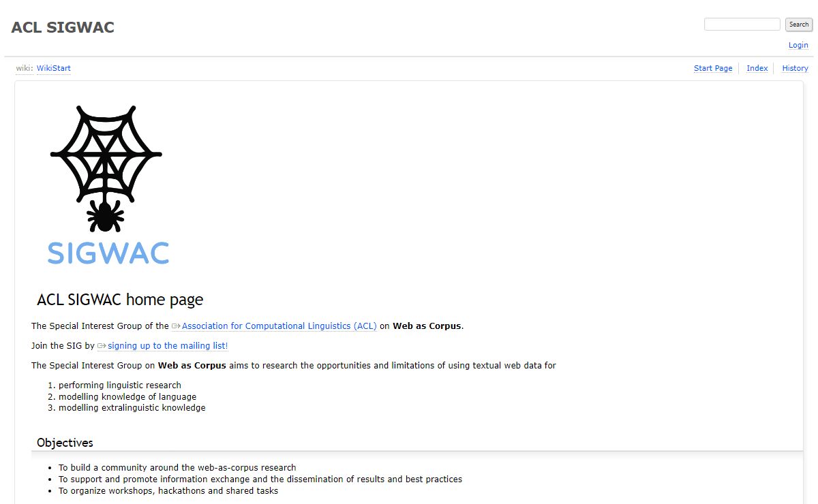Focus the search input field
Viewport: 818px width, 504px height.
[x=742, y=25]
